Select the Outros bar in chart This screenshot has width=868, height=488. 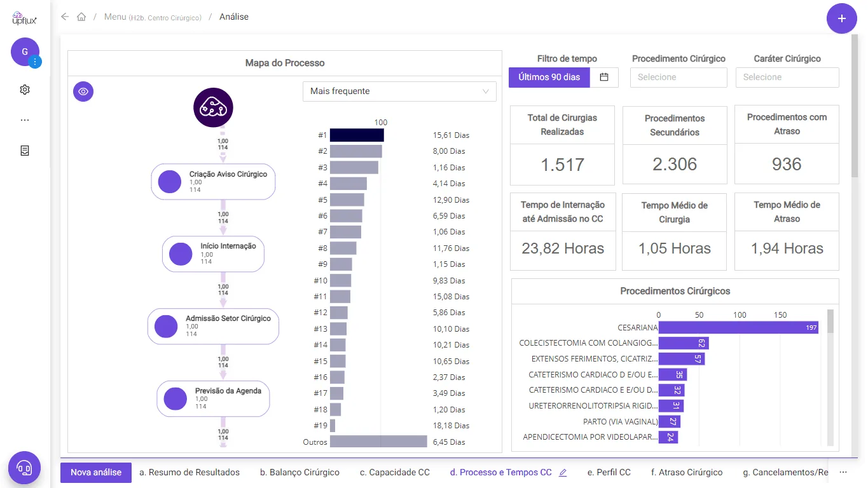(378, 442)
